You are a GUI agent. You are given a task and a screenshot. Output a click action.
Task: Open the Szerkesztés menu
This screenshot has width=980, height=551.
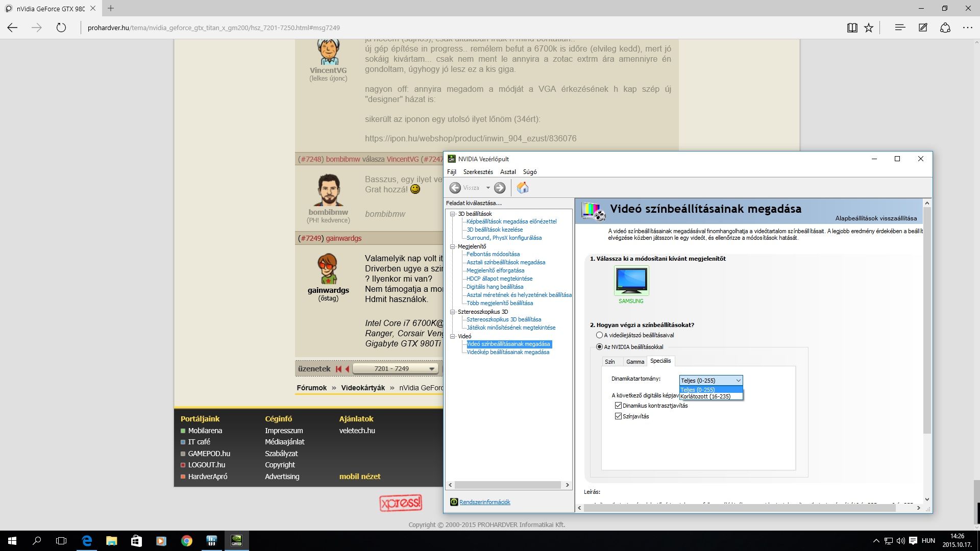click(478, 172)
